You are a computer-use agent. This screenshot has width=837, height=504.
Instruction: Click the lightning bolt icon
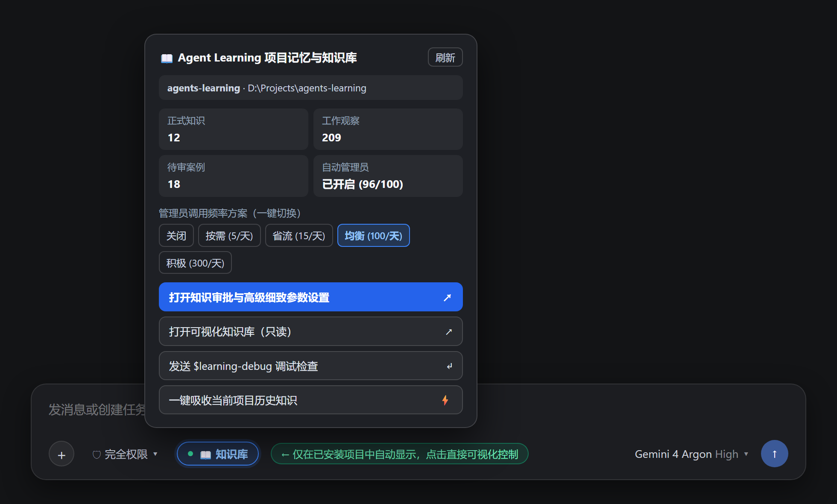coord(445,400)
